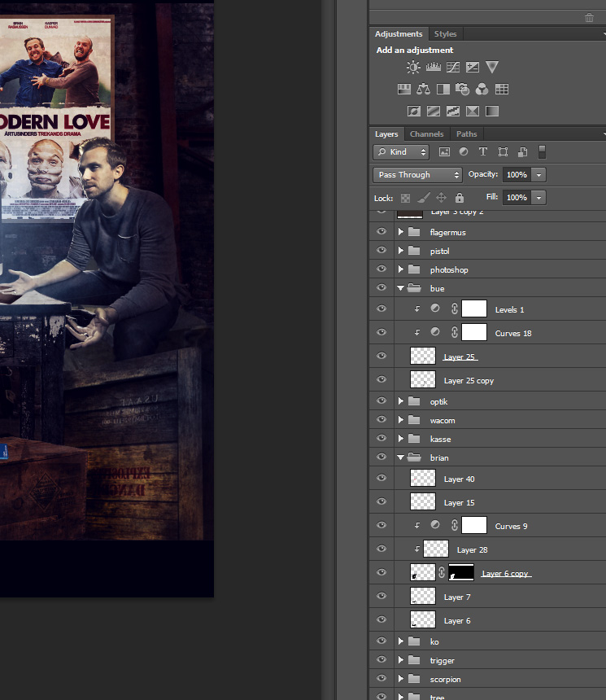The height and width of the screenshot is (700, 606).
Task: Filter layers by shape layers icon
Action: pyautogui.click(x=503, y=151)
